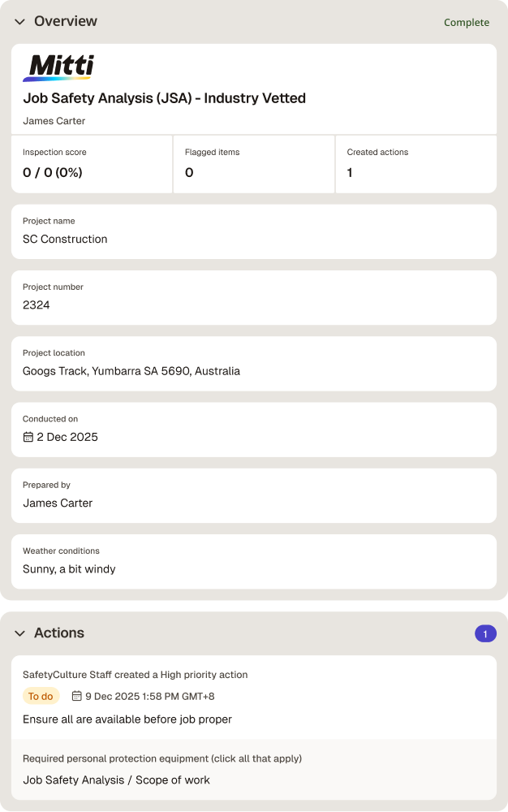508x812 pixels.
Task: Click the Prepared by James Carter field
Action: point(254,495)
